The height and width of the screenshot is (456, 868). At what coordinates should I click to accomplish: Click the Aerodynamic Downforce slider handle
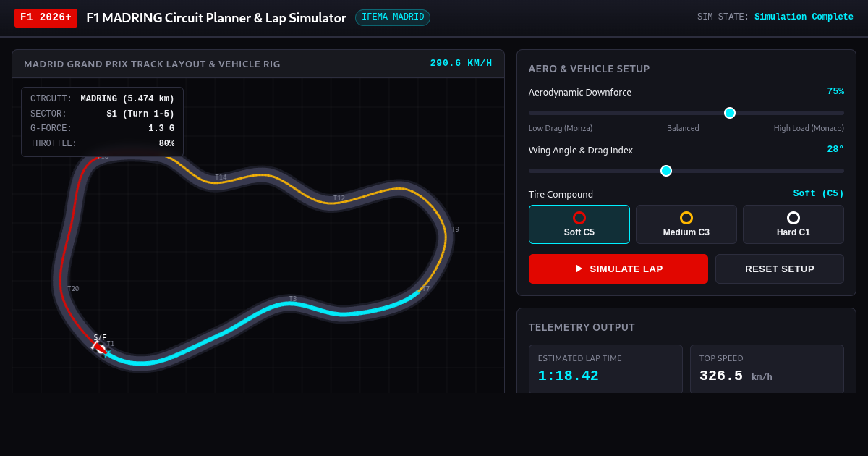[x=730, y=113]
